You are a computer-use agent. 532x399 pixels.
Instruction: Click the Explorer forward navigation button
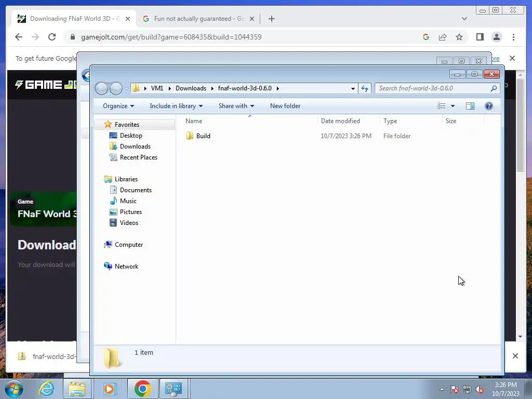pyautogui.click(x=116, y=88)
